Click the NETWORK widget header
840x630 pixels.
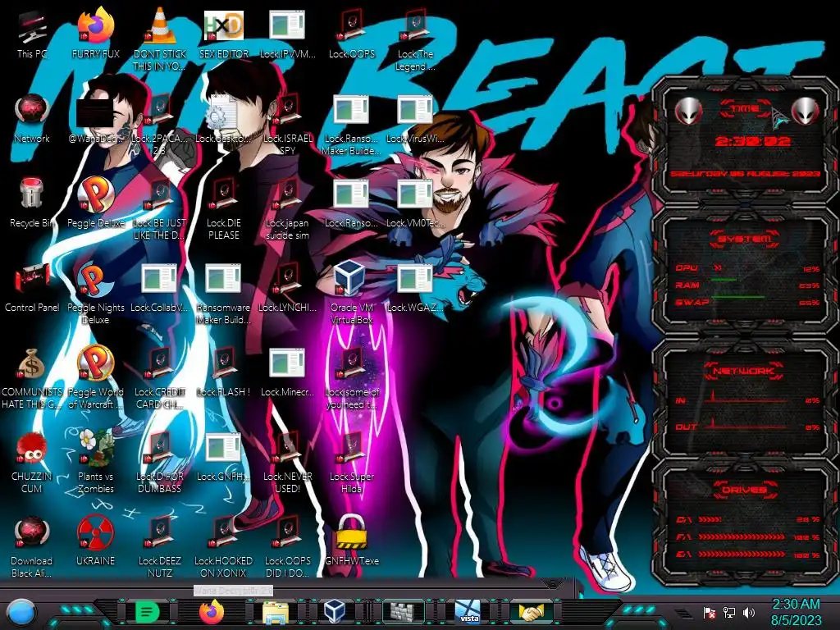(x=745, y=371)
